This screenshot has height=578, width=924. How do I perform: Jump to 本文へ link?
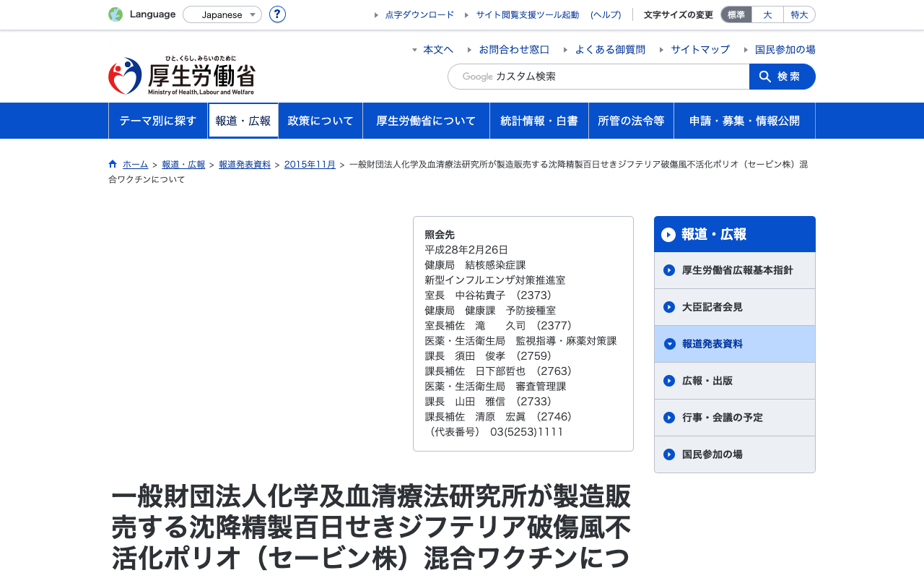(x=438, y=49)
